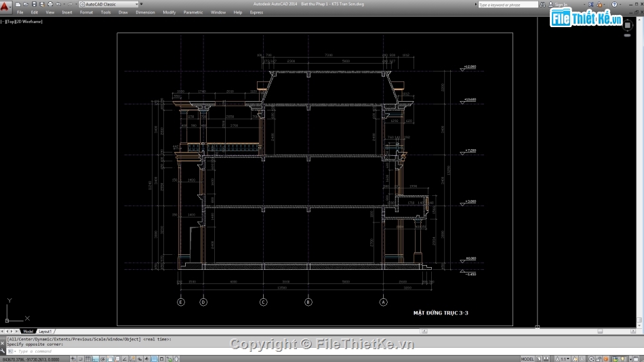The image size is (644, 362).
Task: Click the Undo arrow icon
Action: click(58, 4)
